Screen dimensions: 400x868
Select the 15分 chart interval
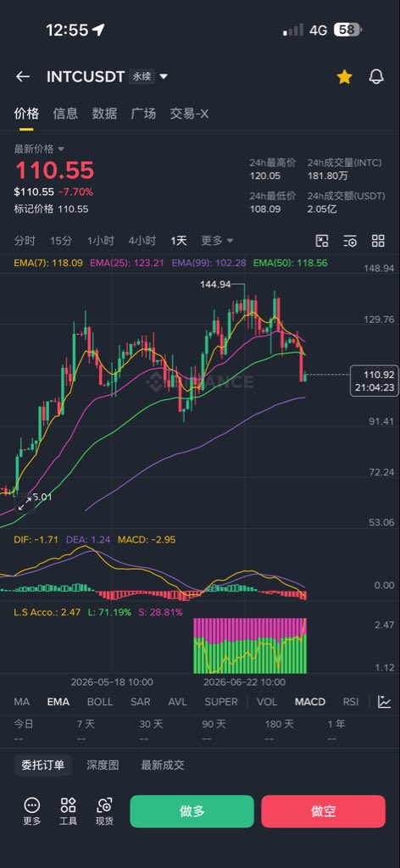tap(61, 241)
